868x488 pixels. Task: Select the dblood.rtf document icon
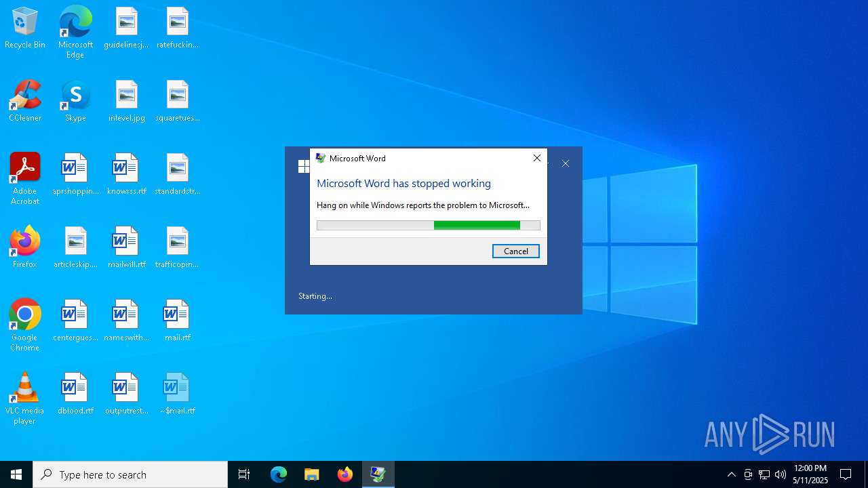pyautogui.click(x=75, y=394)
